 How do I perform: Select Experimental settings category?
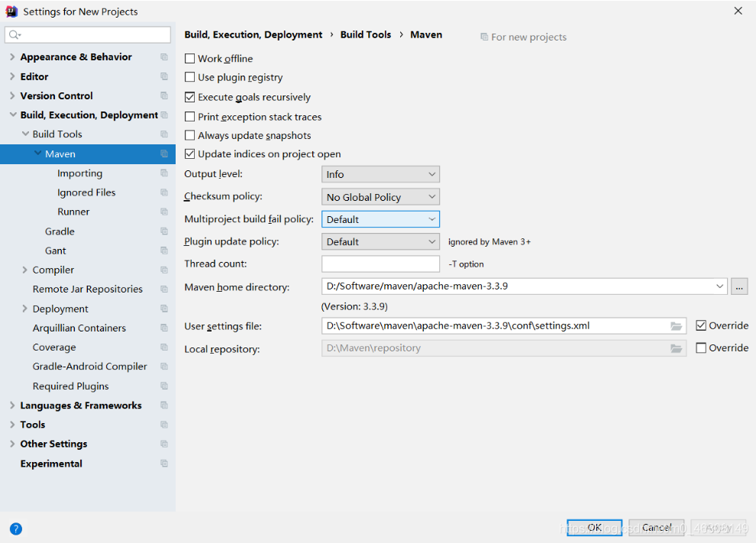click(x=51, y=464)
